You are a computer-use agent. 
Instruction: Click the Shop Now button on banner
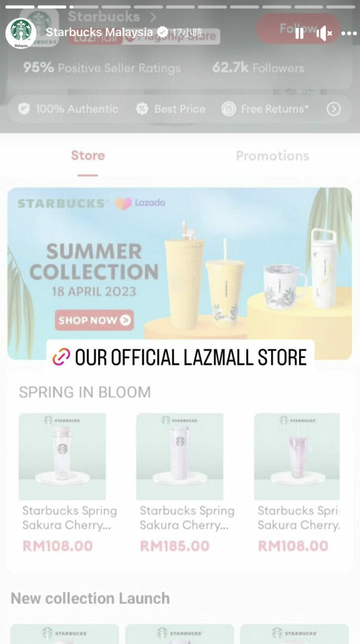point(94,320)
